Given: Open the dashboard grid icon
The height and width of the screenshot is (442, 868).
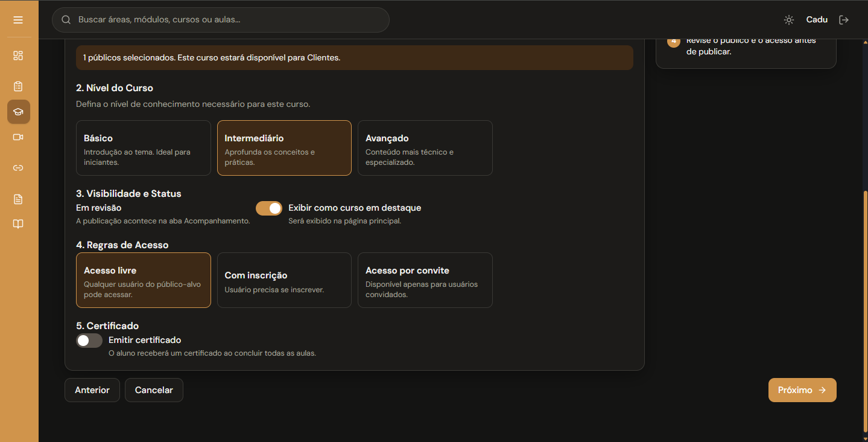Looking at the screenshot, I should pyautogui.click(x=18, y=56).
